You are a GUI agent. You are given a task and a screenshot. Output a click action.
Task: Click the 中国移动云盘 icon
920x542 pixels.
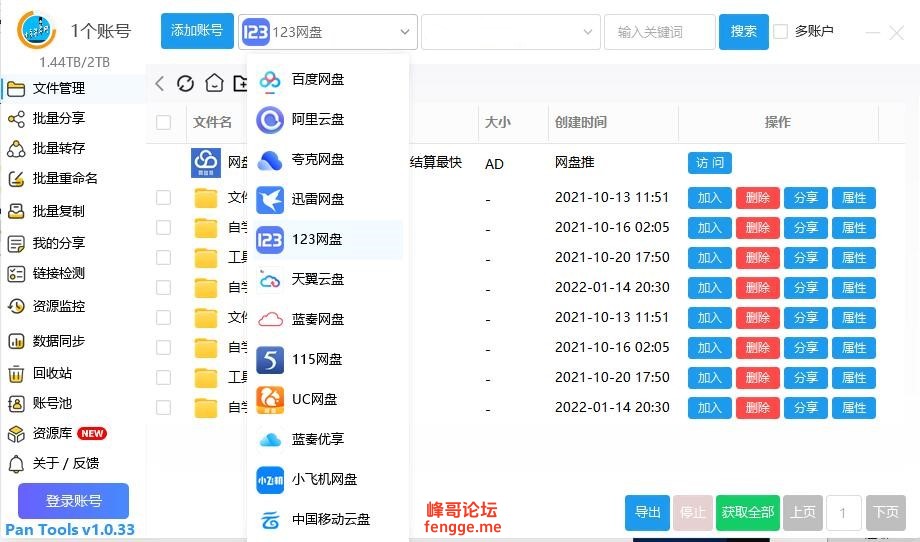coord(270,520)
